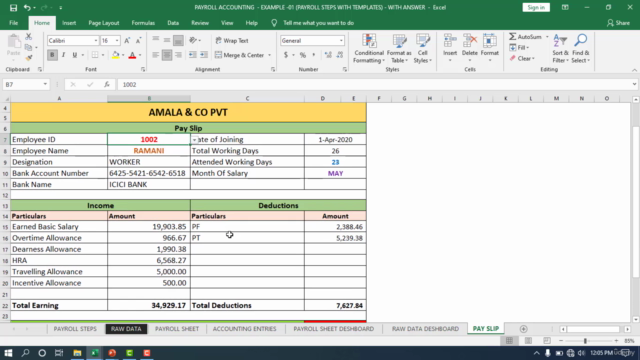The image size is (640, 360).
Task: Open Format as Table gallery
Action: pos(399,49)
